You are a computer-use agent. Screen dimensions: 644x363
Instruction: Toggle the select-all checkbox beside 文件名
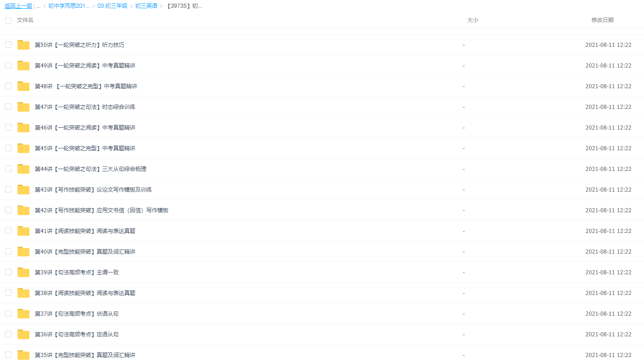coord(8,21)
